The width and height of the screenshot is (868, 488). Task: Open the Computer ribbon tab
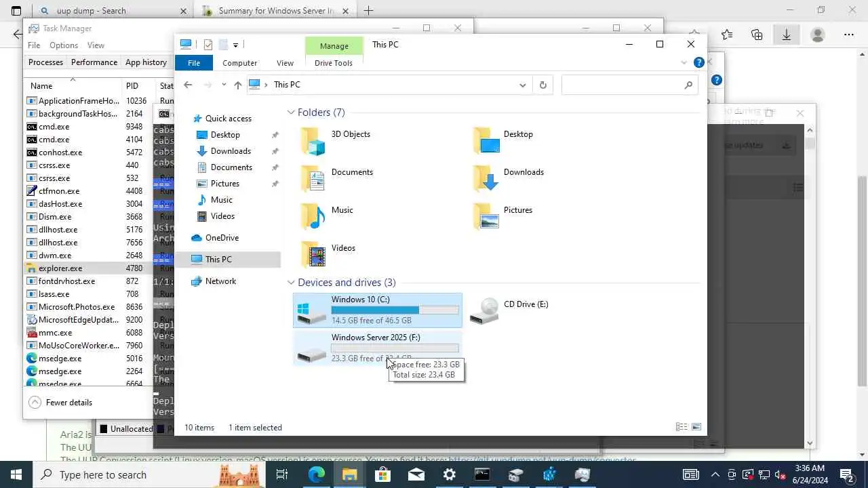[x=240, y=63]
